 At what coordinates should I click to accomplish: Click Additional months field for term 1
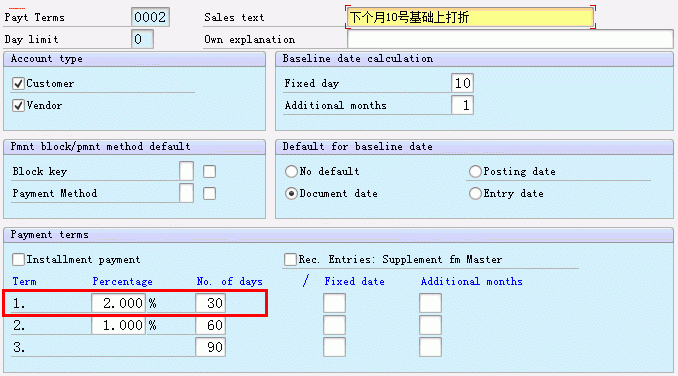coord(430,303)
